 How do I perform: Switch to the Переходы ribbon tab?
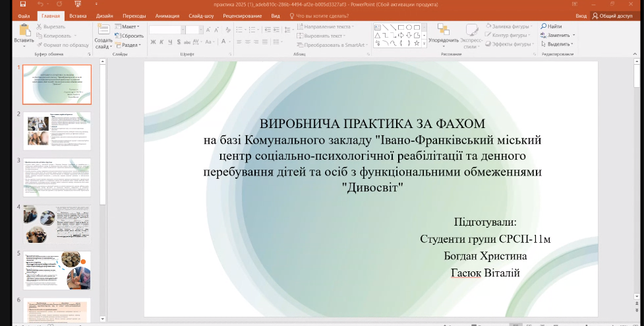click(134, 16)
